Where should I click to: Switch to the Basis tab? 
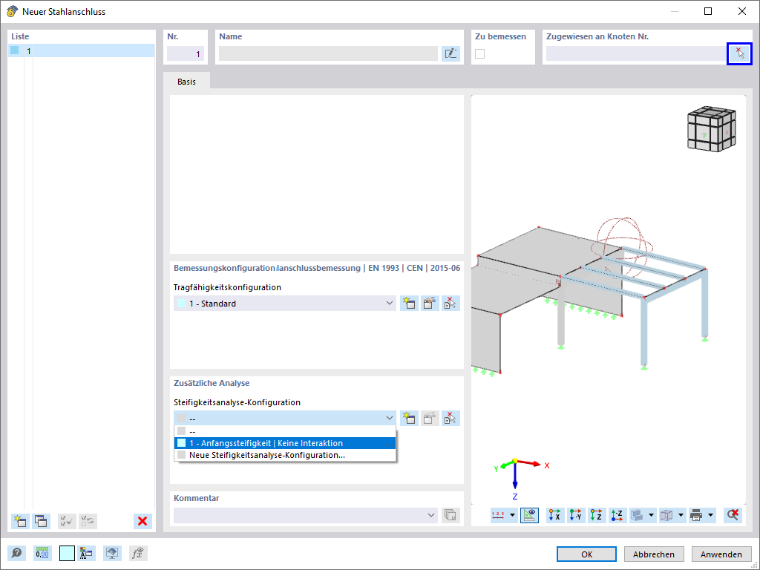[x=187, y=81]
